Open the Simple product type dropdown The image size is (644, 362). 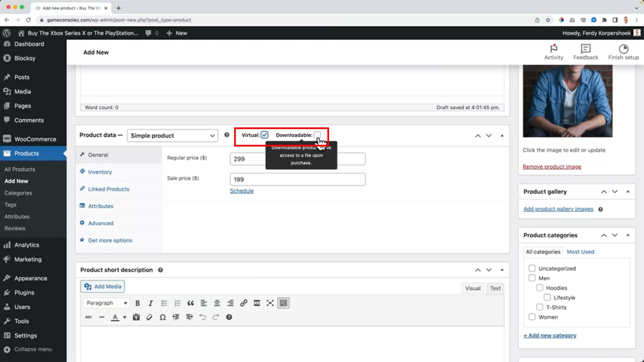[172, 135]
